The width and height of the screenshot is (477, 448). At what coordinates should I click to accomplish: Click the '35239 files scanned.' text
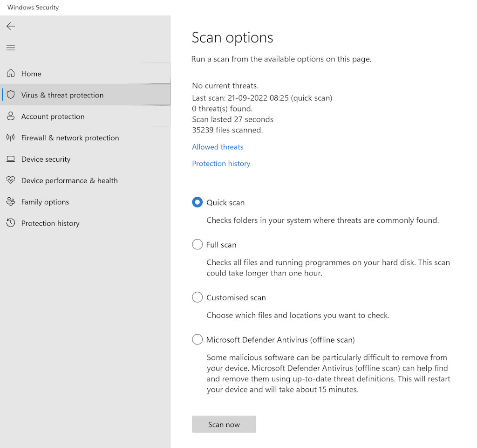(x=227, y=130)
